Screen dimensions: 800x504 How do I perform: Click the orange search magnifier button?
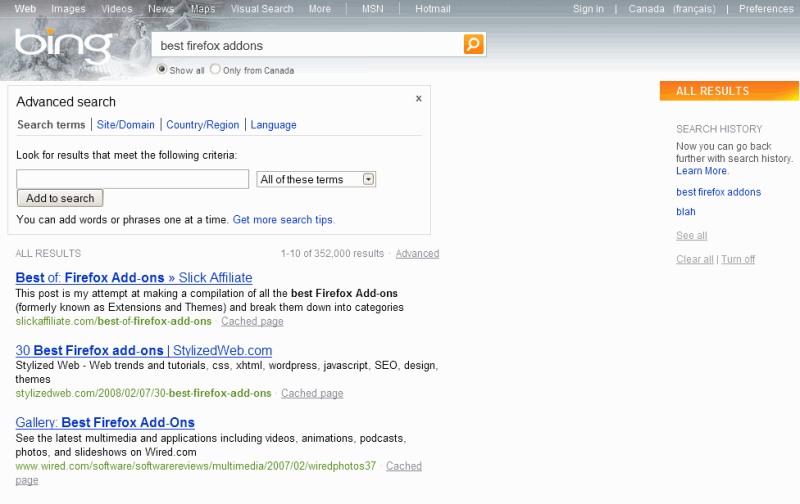pyautogui.click(x=473, y=44)
